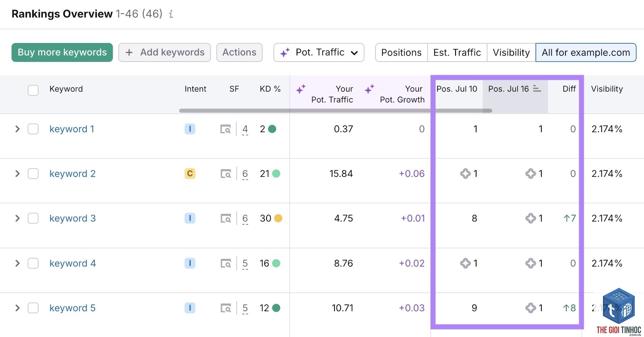Viewport: 644px width, 337px height.
Task: Click Informational intent badge for keyword 5
Action: click(190, 308)
